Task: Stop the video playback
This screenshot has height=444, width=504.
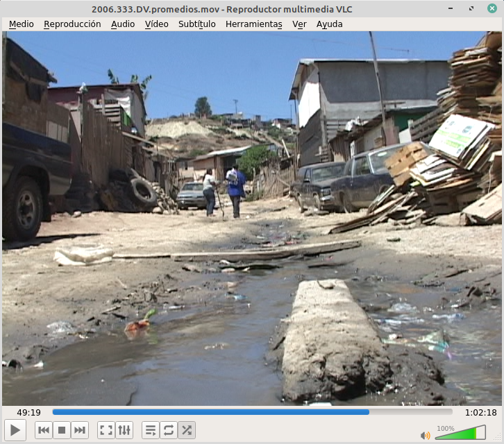Action: pos(62,430)
